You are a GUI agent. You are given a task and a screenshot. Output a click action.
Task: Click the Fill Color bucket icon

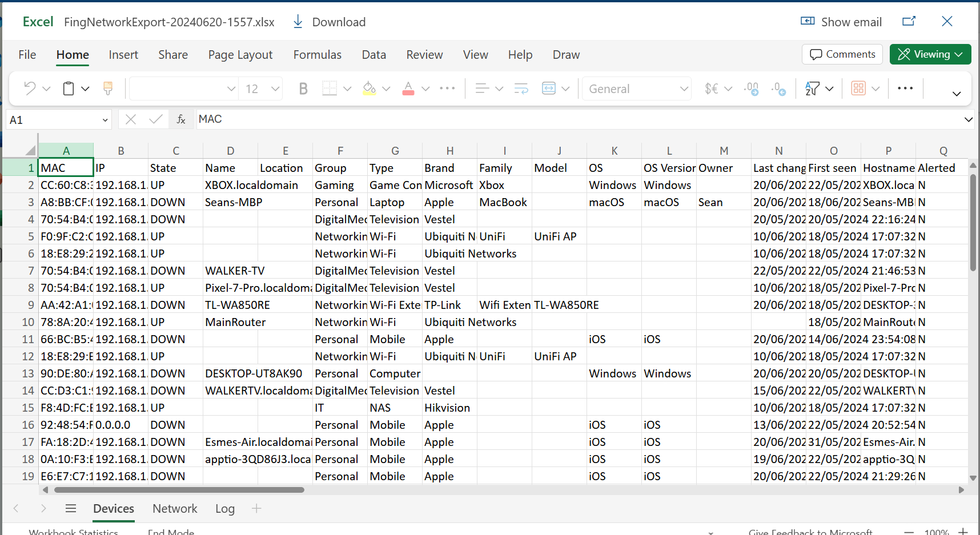(369, 89)
